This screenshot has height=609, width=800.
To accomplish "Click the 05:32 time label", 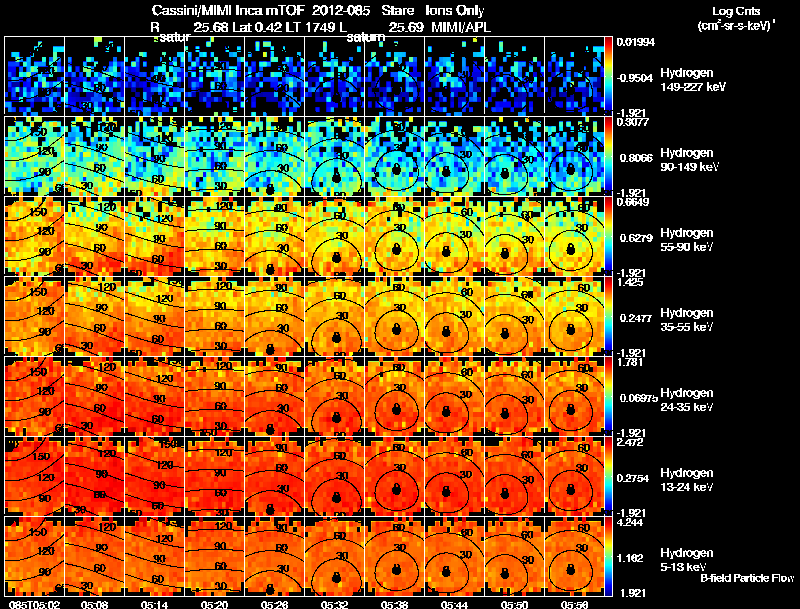I will pyautogui.click(x=334, y=604).
